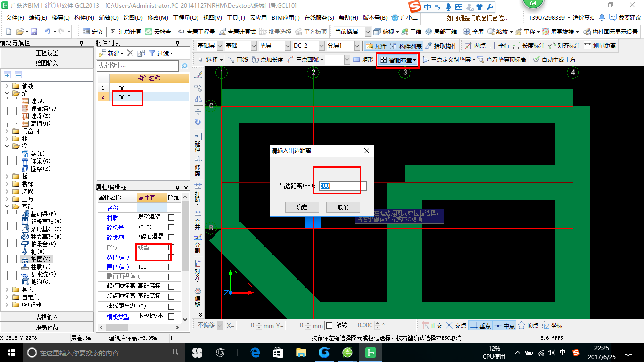This screenshot has height=362, width=644.
Task: Open the 绘图(D) menu
Action: click(132, 18)
